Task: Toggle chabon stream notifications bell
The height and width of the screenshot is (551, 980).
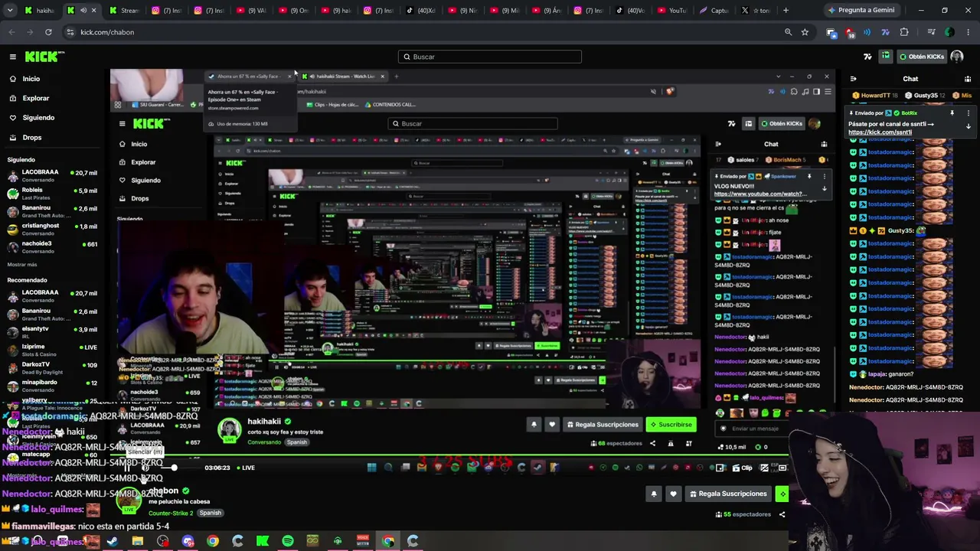Action: click(x=654, y=494)
